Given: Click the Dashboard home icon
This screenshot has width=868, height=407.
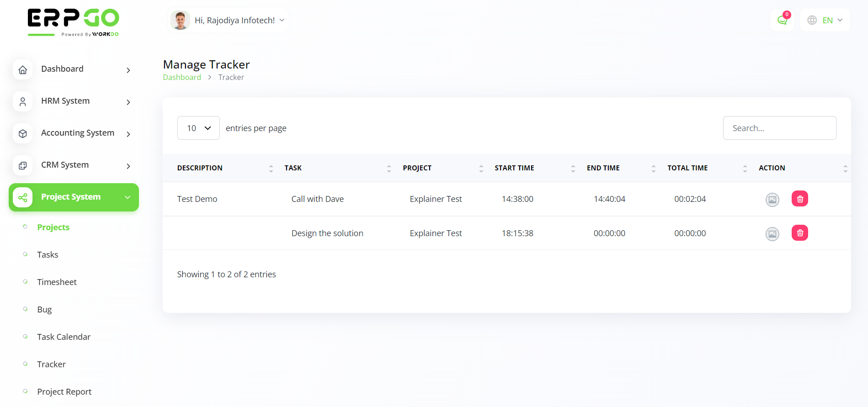Looking at the screenshot, I should point(22,69).
